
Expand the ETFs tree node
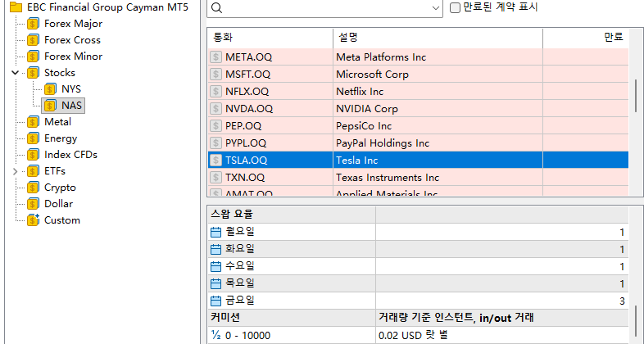pos(16,171)
